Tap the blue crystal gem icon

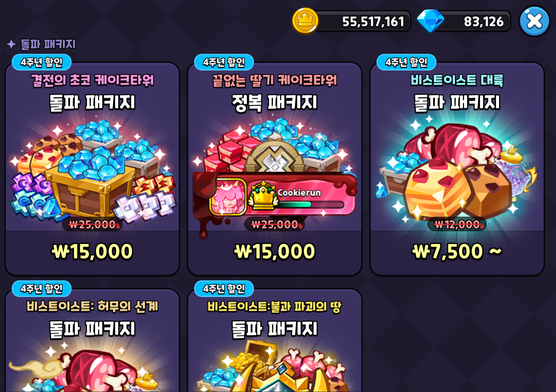click(x=430, y=21)
